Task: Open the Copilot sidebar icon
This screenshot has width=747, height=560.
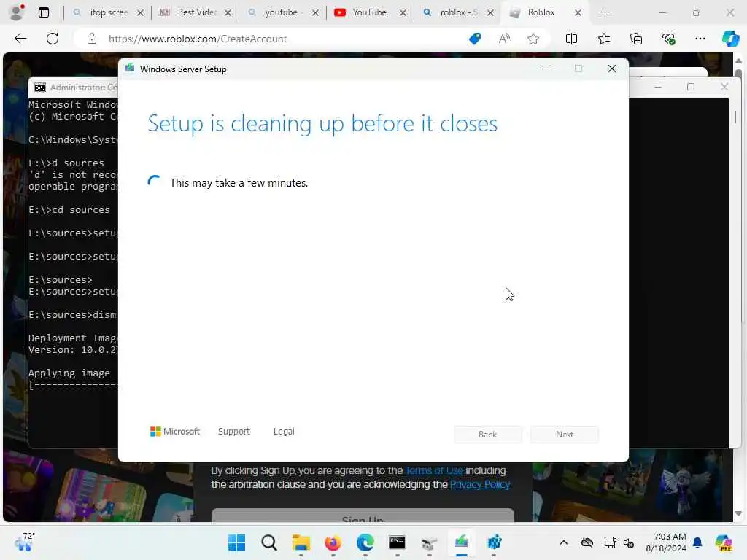Action: [x=730, y=39]
